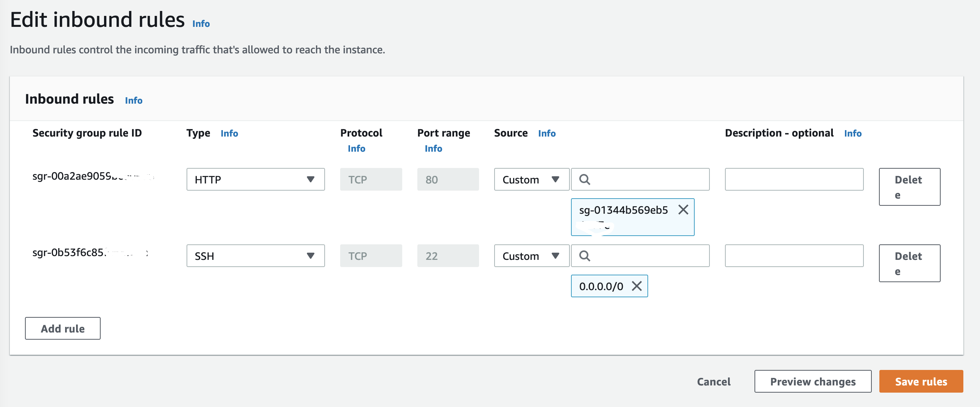The width and height of the screenshot is (980, 407).
Task: Delete the HTTP inbound rule
Action: (x=909, y=187)
